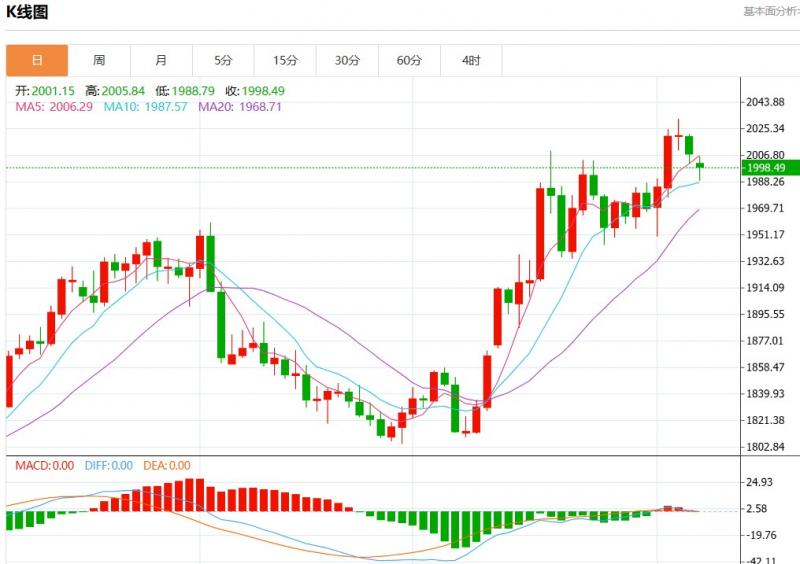Switch to the 月 monthly tab
This screenshot has height=564, width=800.
pos(161,61)
